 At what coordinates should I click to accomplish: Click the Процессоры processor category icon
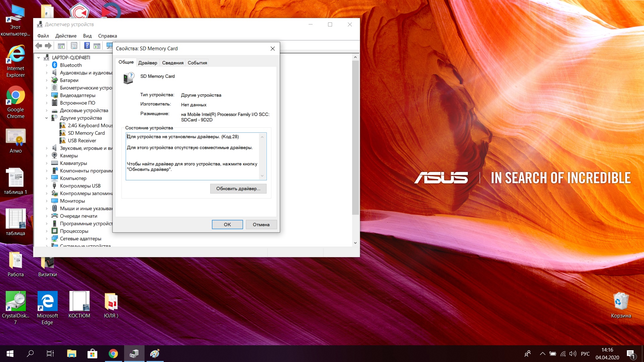(54, 231)
